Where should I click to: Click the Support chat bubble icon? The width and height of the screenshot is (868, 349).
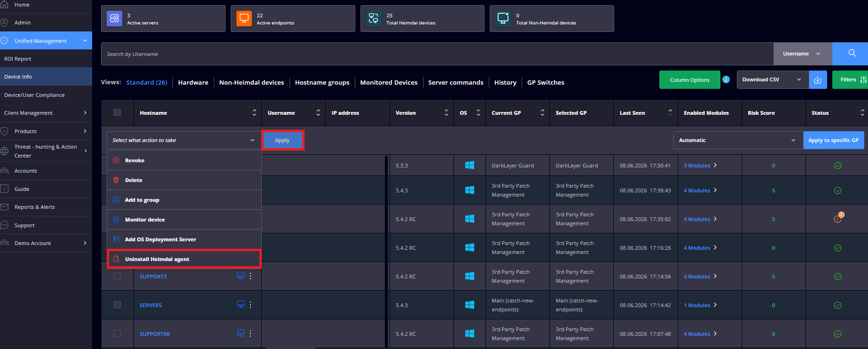[x=4, y=225]
